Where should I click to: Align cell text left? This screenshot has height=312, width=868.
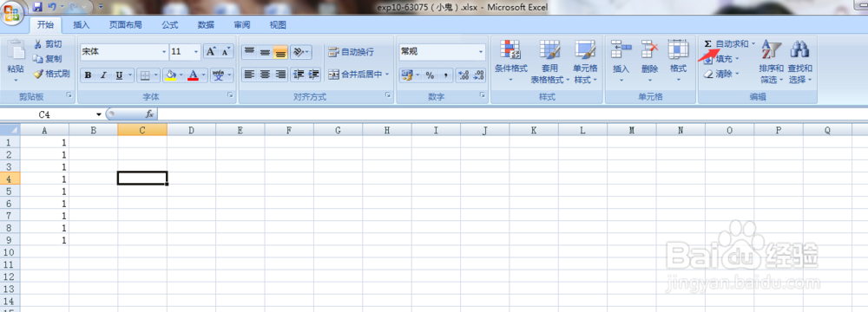click(x=250, y=74)
